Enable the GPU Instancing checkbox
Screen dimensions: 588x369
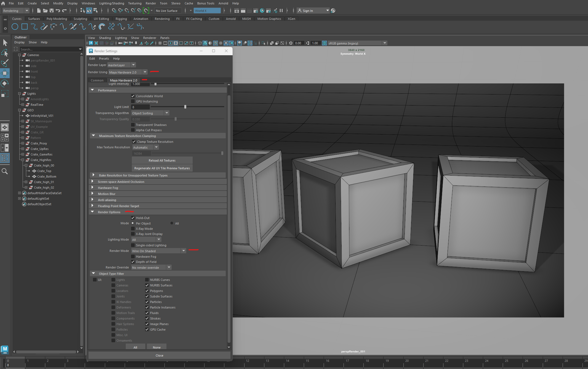click(133, 101)
